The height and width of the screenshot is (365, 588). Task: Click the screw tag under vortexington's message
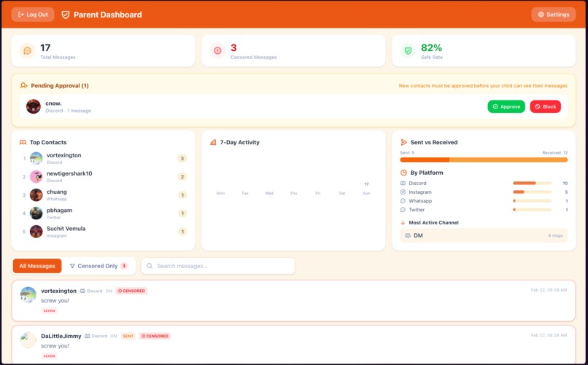pyautogui.click(x=49, y=310)
